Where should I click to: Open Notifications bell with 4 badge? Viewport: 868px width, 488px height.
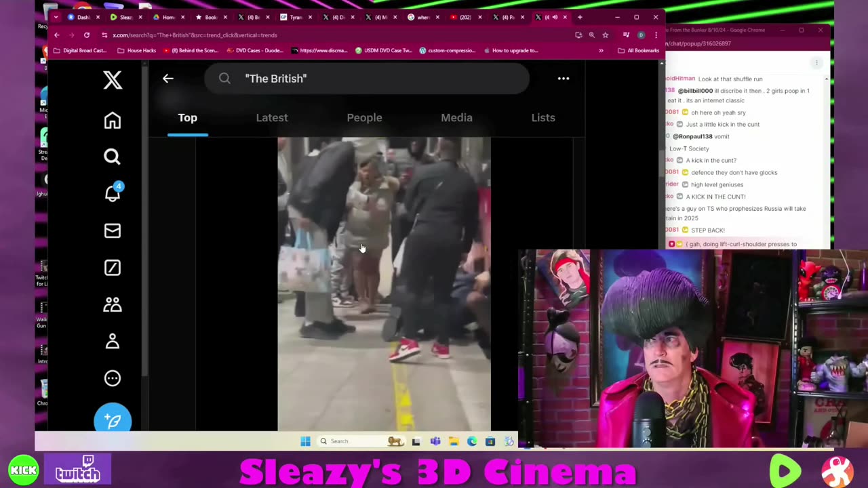(113, 193)
